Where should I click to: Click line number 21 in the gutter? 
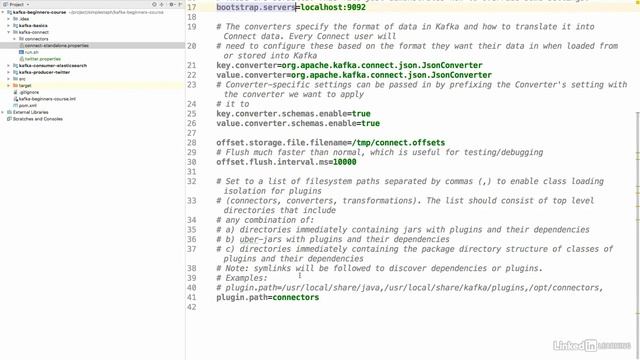[x=192, y=65]
